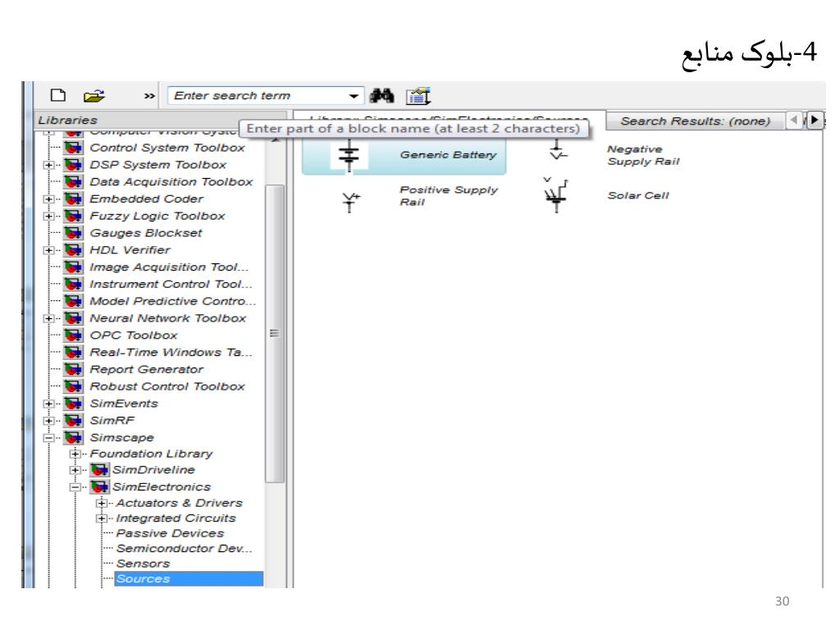The height and width of the screenshot is (630, 840).
Task: Select the Generic Battery block icon
Action: 349,155
